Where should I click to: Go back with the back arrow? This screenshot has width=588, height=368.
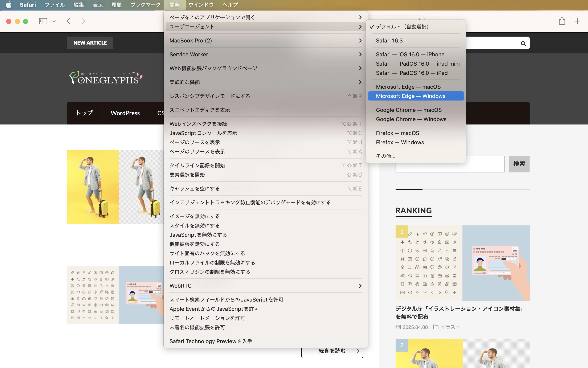tap(69, 21)
